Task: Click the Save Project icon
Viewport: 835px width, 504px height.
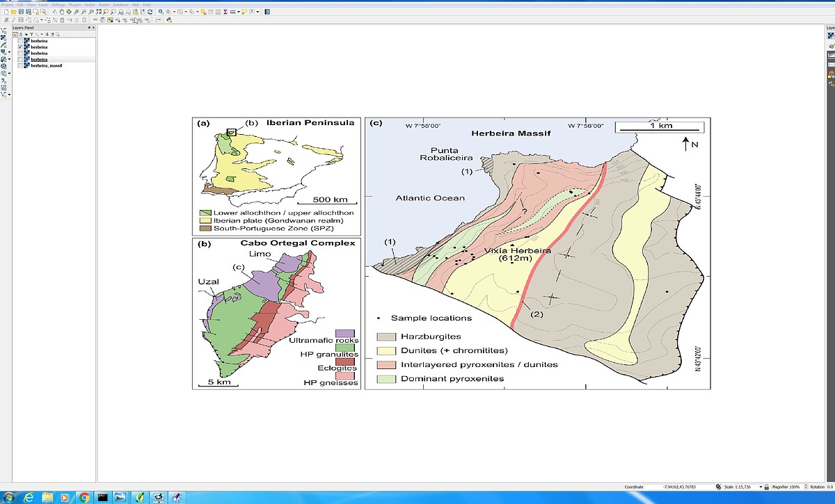Action: (x=21, y=12)
